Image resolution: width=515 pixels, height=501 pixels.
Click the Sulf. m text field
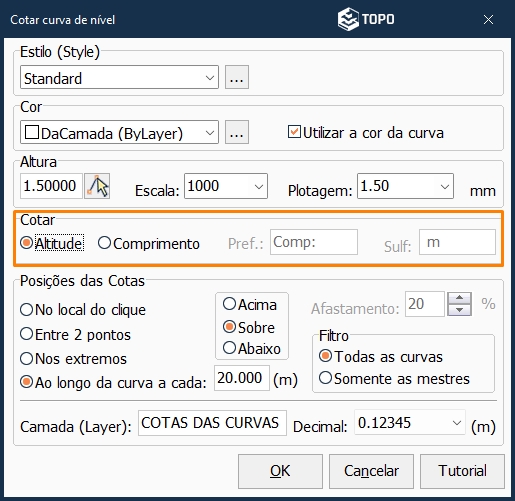[x=457, y=242]
